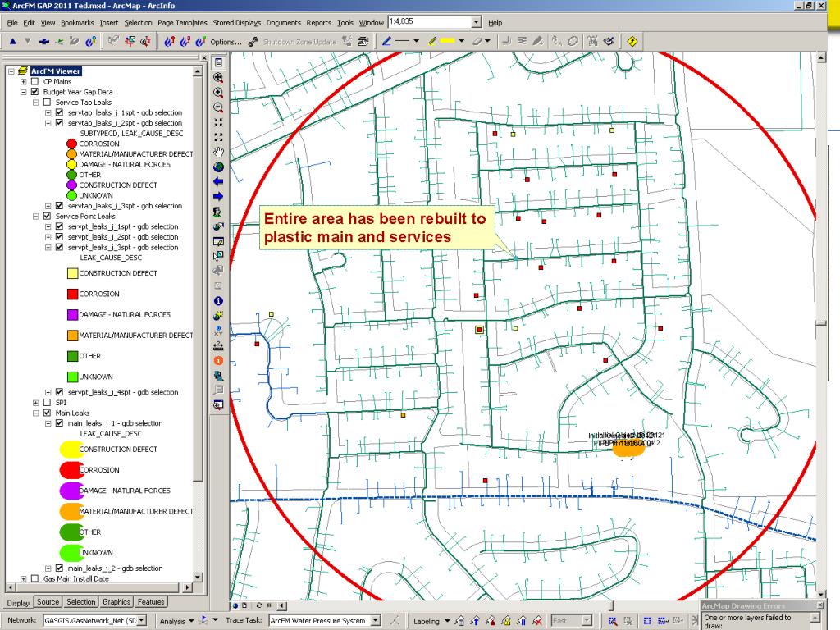Viewport: 840px width, 630px height.
Task: Click the table of contents horizontal scrollbar
Action: pyautogui.click(x=98, y=587)
